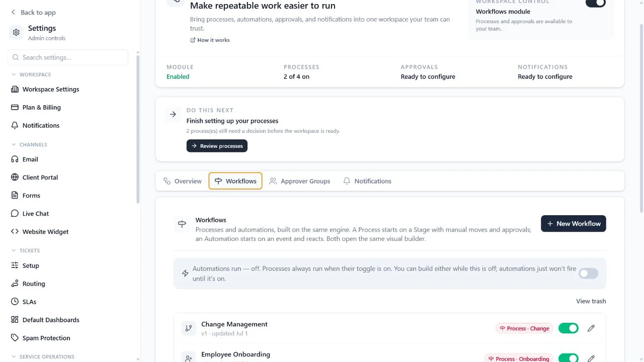Image resolution: width=644 pixels, height=362 pixels.
Task: Open Plan & Billing via its card icon
Action: 15,107
